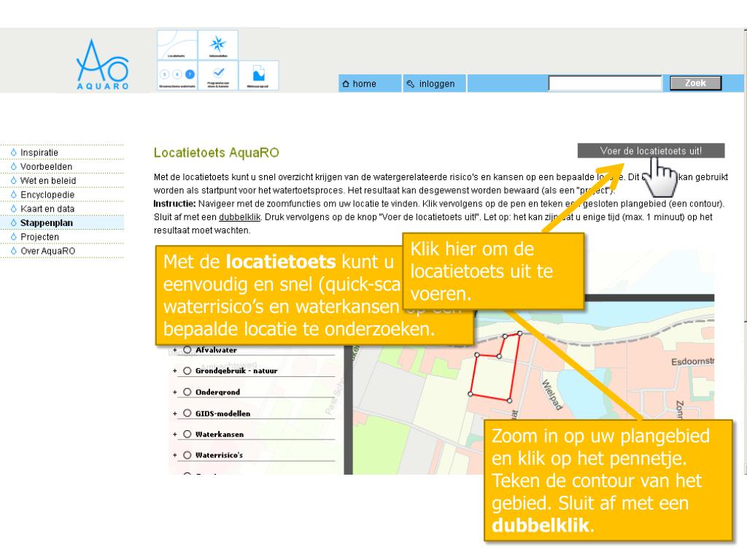
Task: Expand the GIDS-modellen layer group
Action: click(175, 413)
